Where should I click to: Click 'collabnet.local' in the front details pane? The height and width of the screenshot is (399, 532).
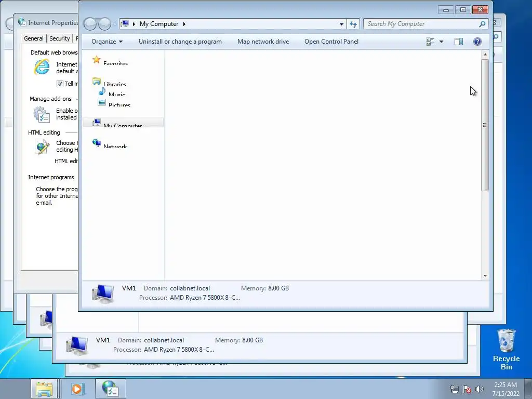190,288
